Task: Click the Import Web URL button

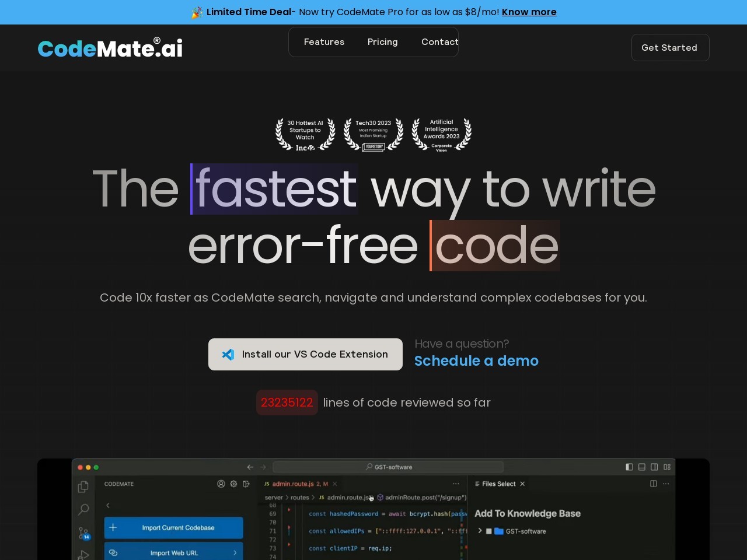Action: click(174, 552)
